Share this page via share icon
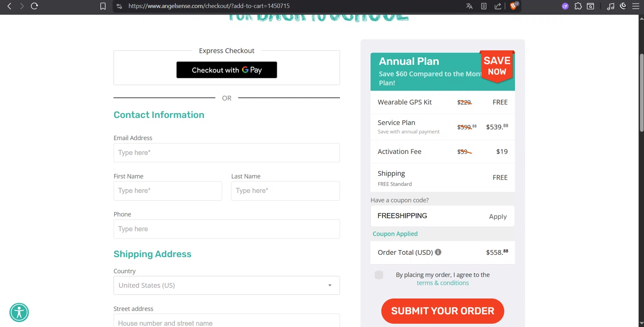 click(498, 6)
